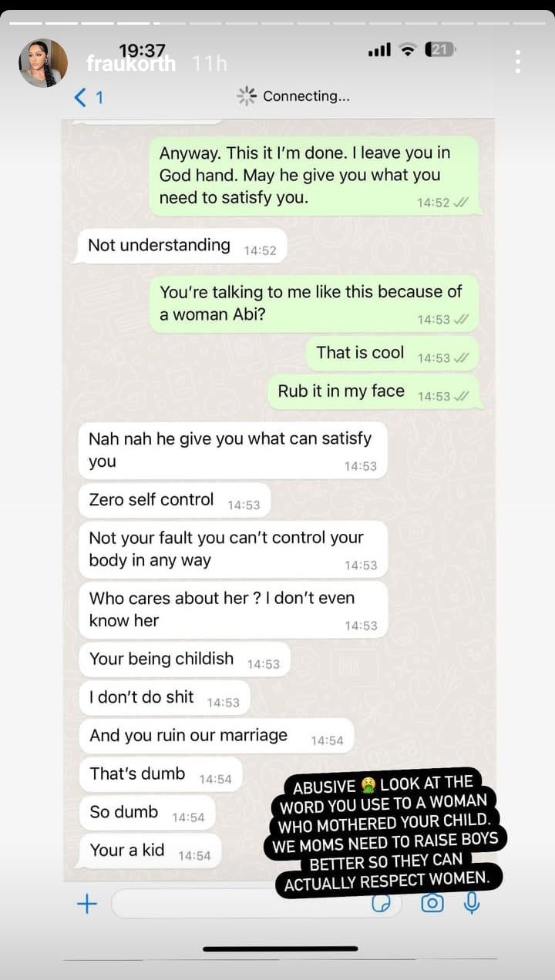Open the sticker icon in message field

[382, 904]
